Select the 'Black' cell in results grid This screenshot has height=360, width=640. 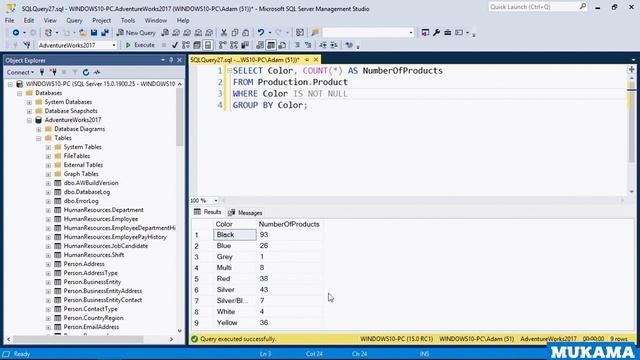(x=235, y=235)
